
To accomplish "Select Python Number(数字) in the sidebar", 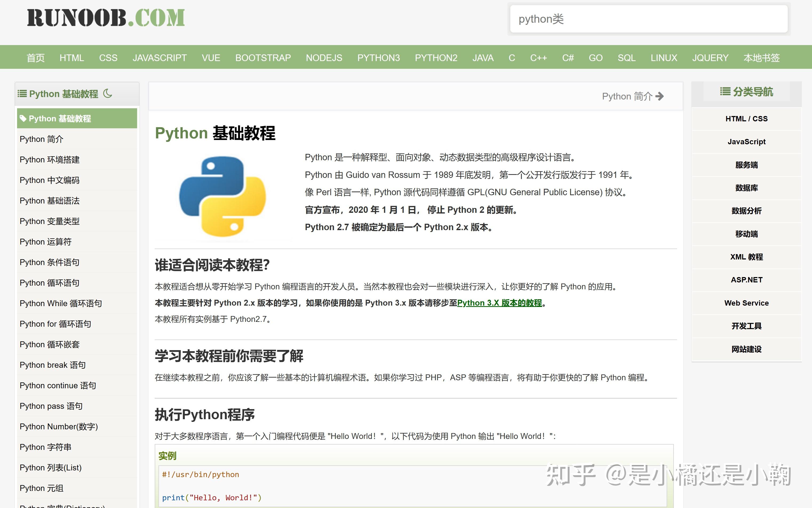I will (77, 426).
